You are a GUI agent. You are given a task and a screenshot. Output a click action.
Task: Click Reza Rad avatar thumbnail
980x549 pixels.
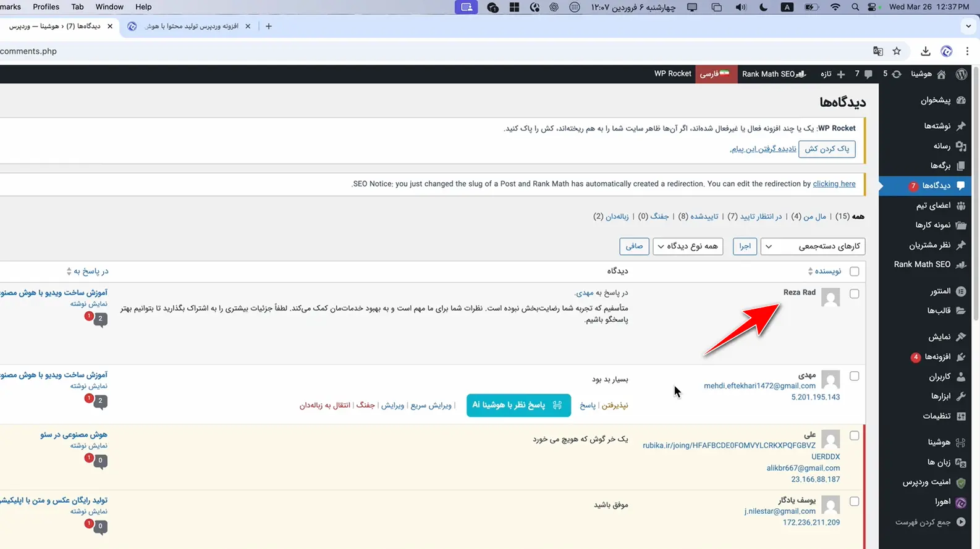(x=830, y=297)
